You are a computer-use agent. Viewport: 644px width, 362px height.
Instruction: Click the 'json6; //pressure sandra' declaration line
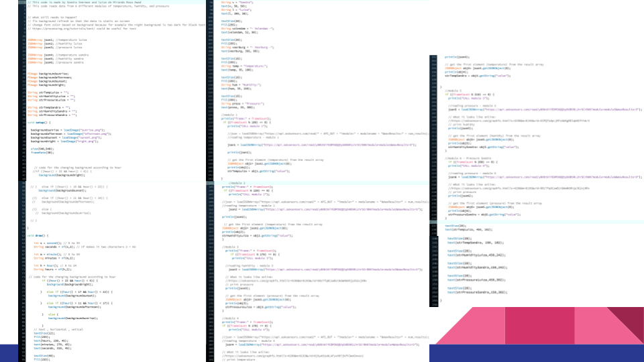[x=56, y=62]
